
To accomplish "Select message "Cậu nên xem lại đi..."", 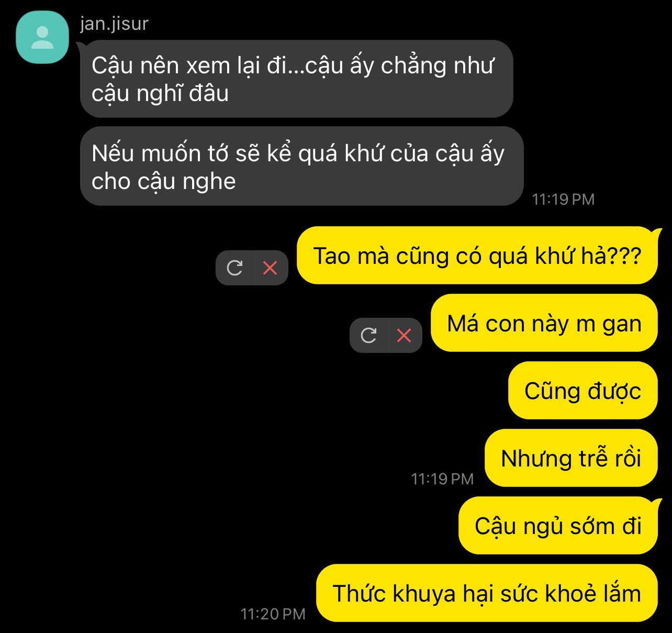I will pyautogui.click(x=296, y=79).
